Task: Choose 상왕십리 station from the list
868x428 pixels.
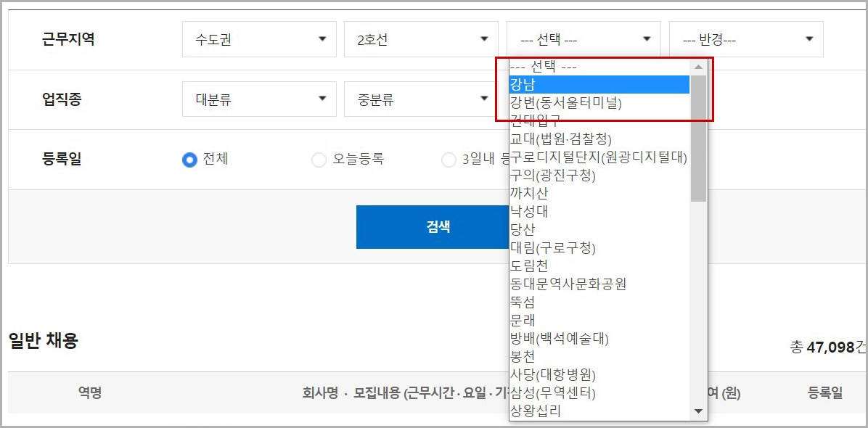Action: point(599,411)
